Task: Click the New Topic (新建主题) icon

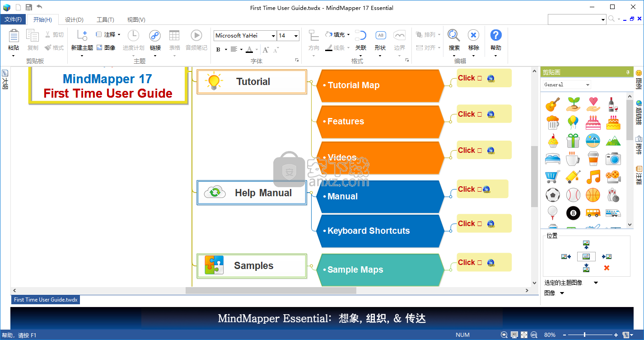Action: pyautogui.click(x=82, y=35)
